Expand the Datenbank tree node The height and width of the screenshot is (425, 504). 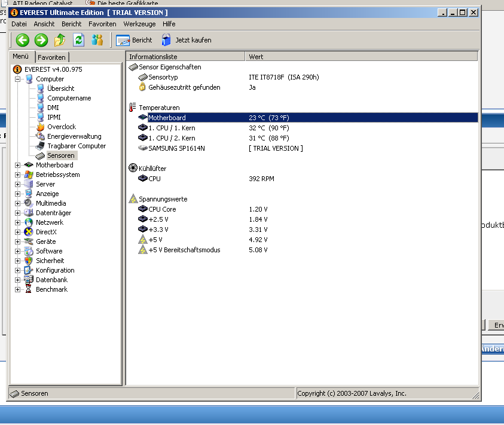(x=18, y=280)
